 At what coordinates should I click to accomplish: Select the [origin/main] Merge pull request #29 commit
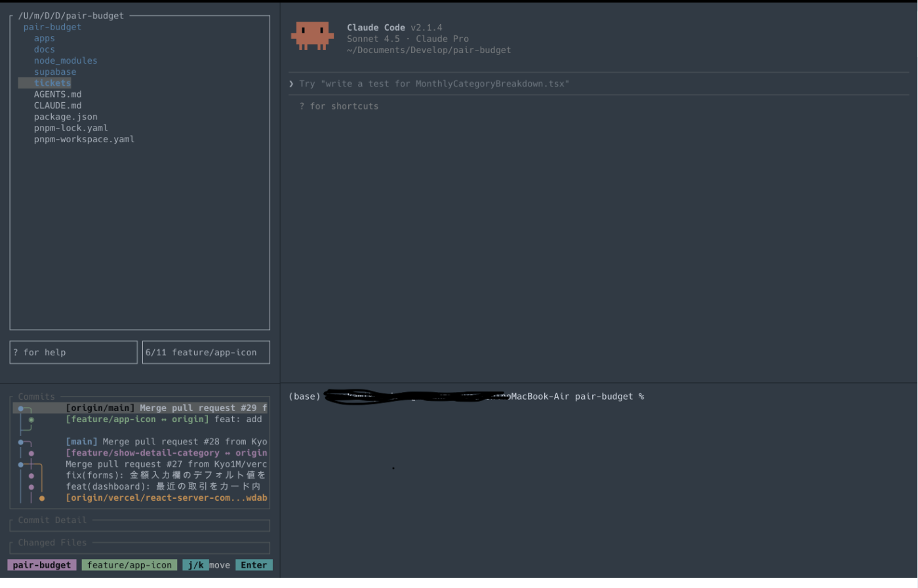tap(140, 408)
